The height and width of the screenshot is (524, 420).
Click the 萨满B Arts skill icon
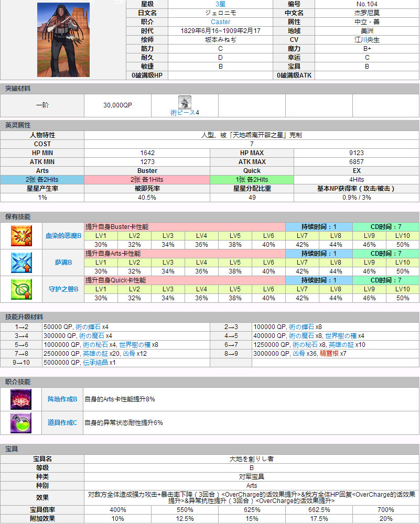(x=21, y=263)
